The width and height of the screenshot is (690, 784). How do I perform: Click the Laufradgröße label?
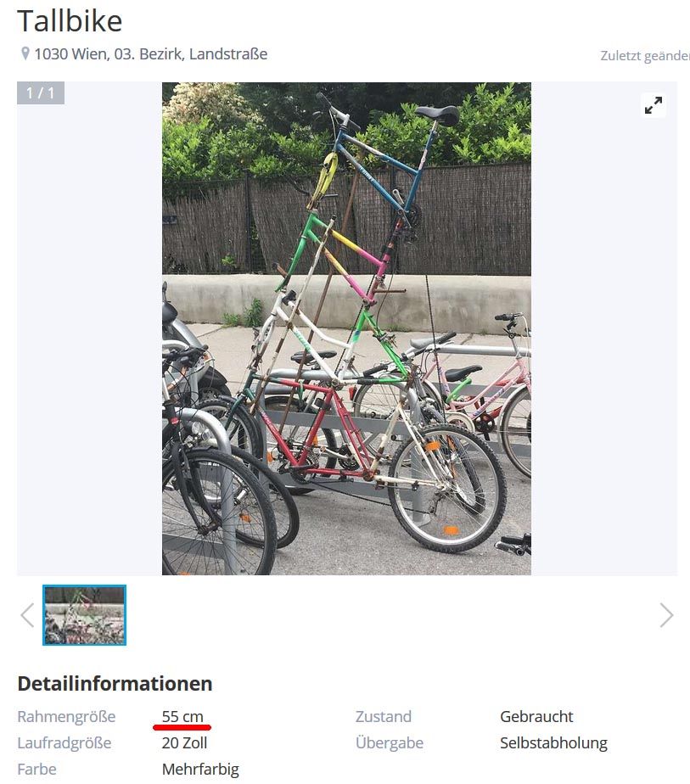pyautogui.click(x=65, y=743)
